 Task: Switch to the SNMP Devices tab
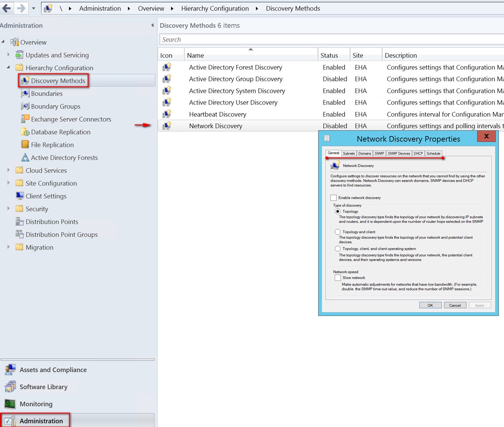click(399, 153)
